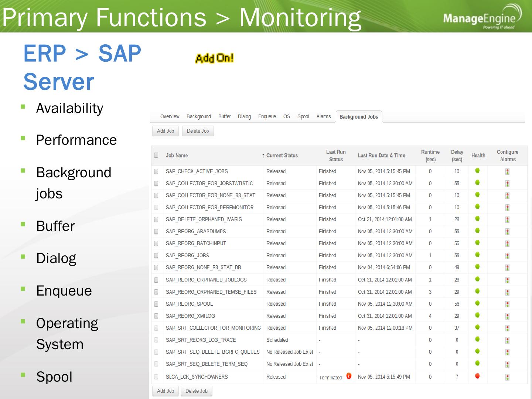Click the red error icon beside Terminated
This screenshot has height=399, width=532.
pos(349,376)
